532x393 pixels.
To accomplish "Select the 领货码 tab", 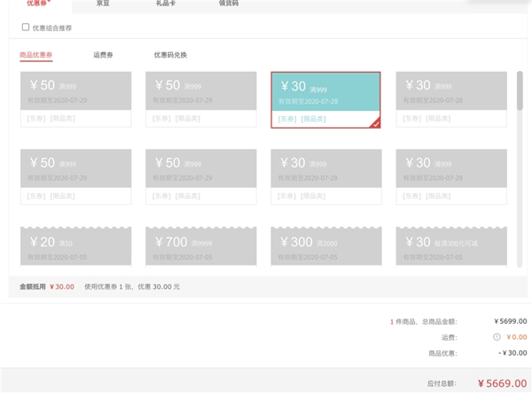I will (x=228, y=4).
